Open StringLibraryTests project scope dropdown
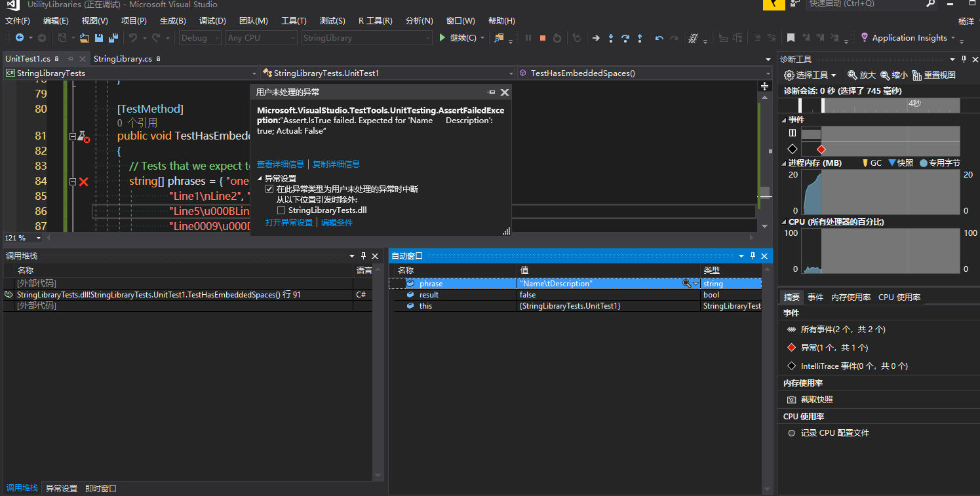 130,73
